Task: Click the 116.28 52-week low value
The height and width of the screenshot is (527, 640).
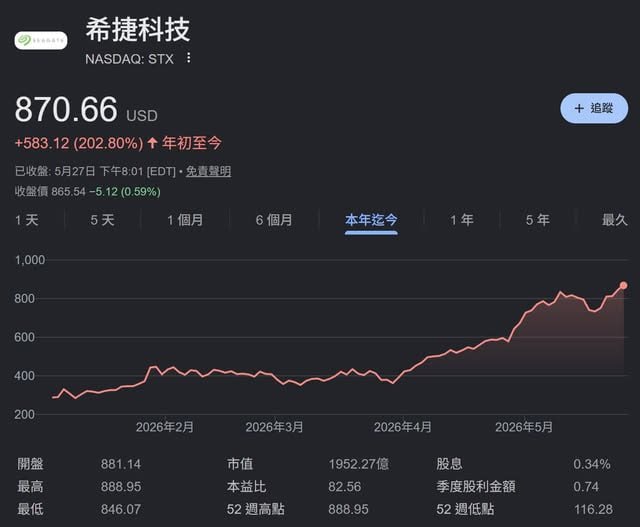Action: [x=593, y=509]
